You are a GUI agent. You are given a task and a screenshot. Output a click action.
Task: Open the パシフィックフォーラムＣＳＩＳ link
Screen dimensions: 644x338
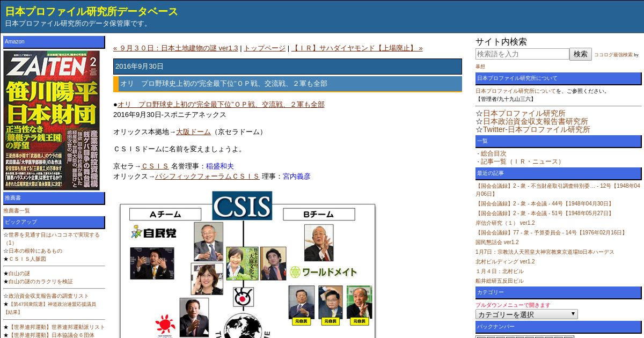(207, 176)
